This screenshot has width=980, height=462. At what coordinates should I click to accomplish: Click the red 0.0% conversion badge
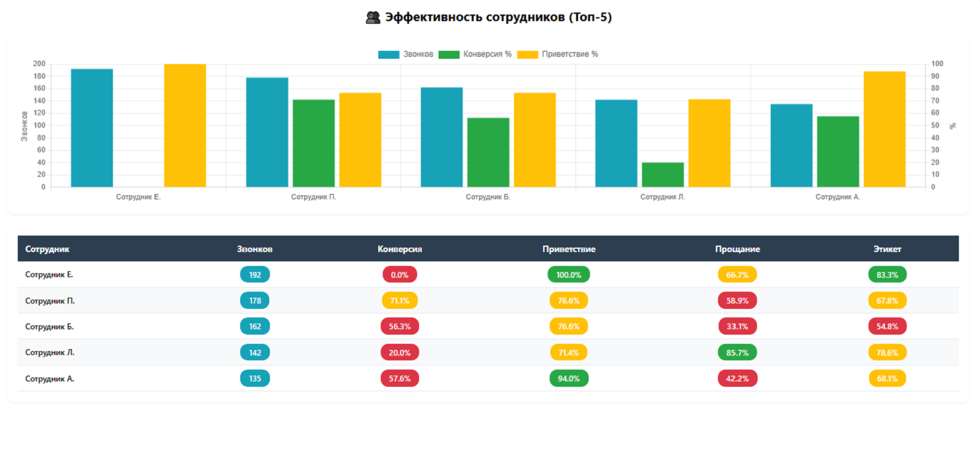click(x=399, y=275)
